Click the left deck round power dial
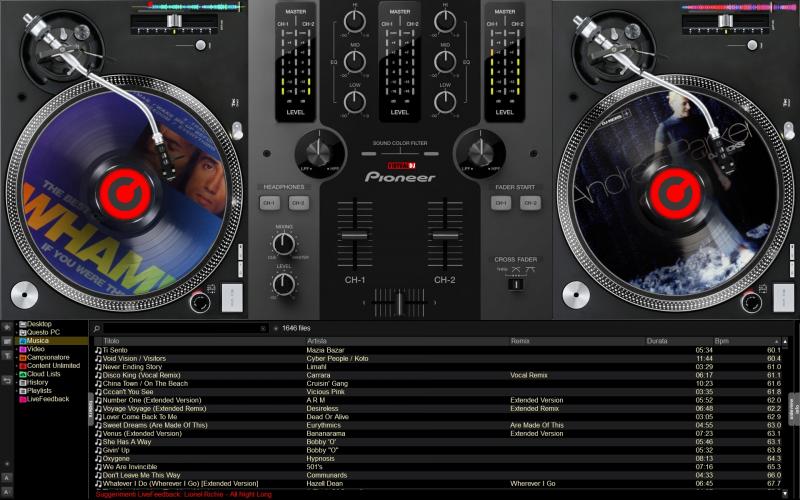Viewport: 800px width, 500px height. click(200, 302)
